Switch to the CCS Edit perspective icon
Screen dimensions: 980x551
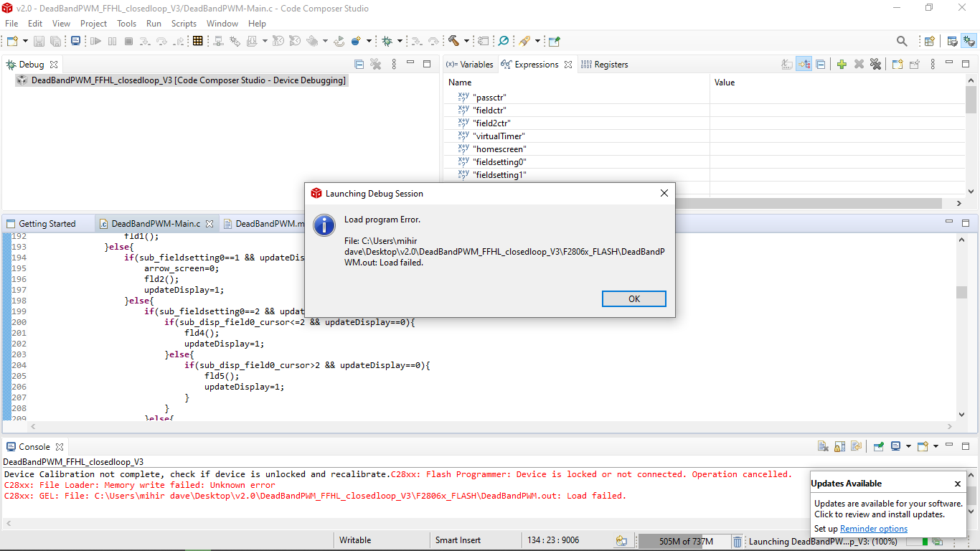(952, 42)
